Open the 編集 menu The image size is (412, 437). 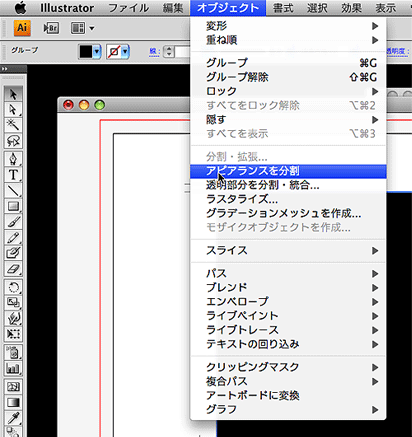(x=173, y=8)
